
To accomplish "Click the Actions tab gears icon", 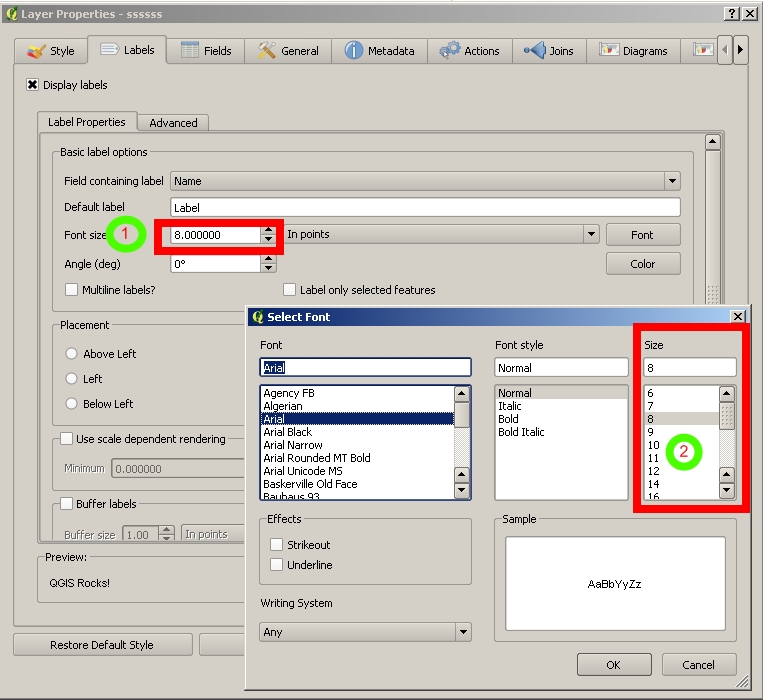I will point(450,51).
